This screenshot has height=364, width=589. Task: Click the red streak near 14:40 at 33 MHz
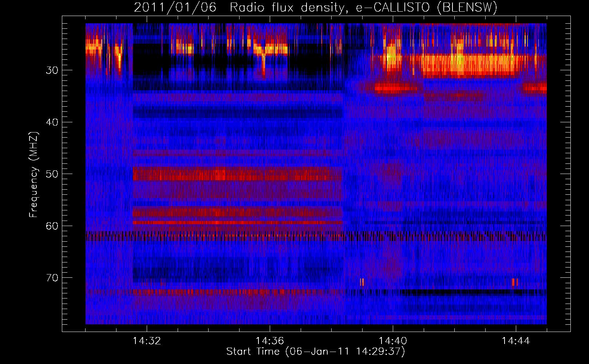396,88
